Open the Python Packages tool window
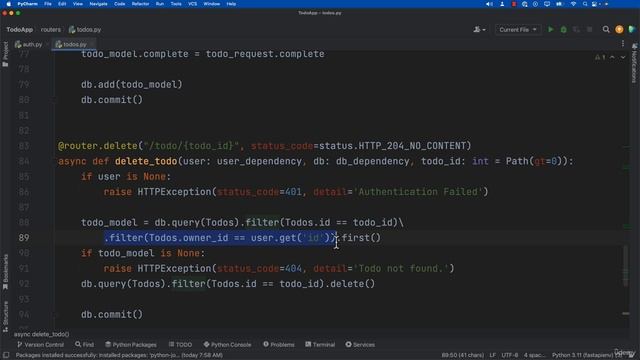Screen dimensions: 640x360 tap(131, 345)
